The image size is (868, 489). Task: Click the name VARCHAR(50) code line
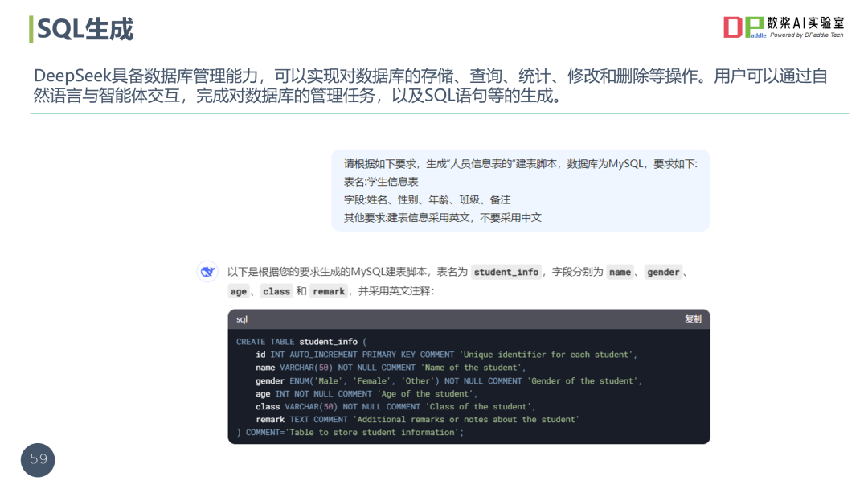pos(391,368)
